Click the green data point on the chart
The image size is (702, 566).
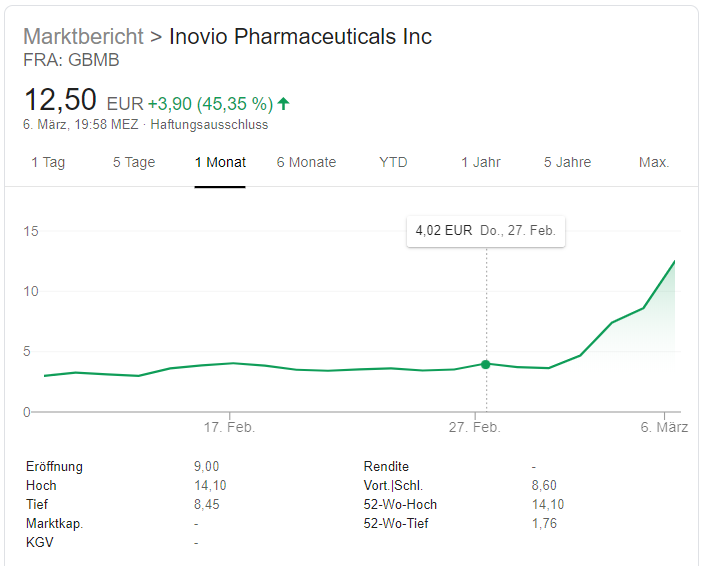[x=486, y=364]
